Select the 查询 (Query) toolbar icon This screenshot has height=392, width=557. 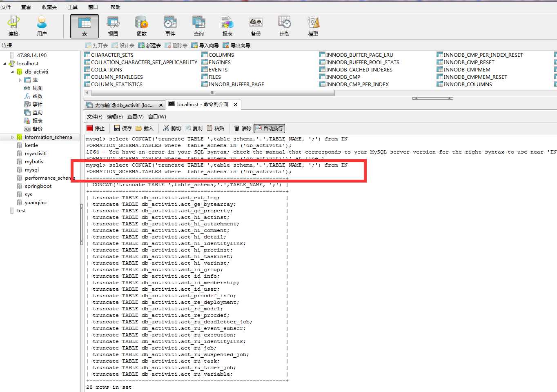coord(199,26)
